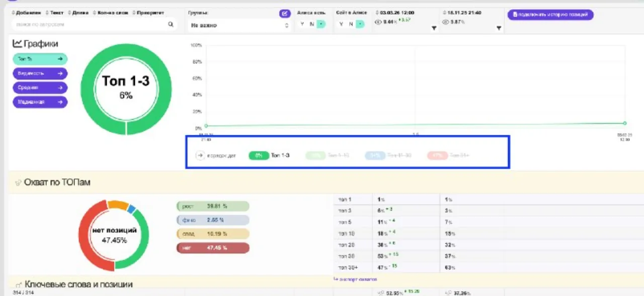The image size is (644, 296).
Task: Click the eye icon under 03.03.26 12:00
Action: coord(378,22)
